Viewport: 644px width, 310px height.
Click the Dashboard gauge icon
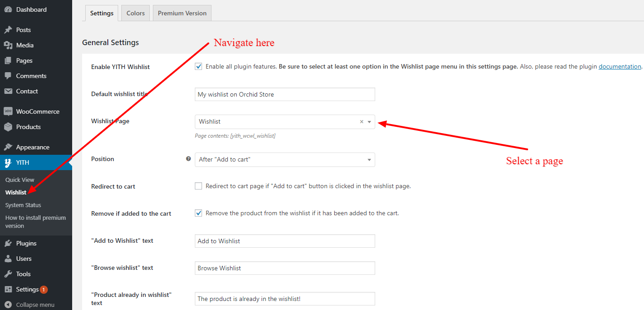[x=8, y=9]
